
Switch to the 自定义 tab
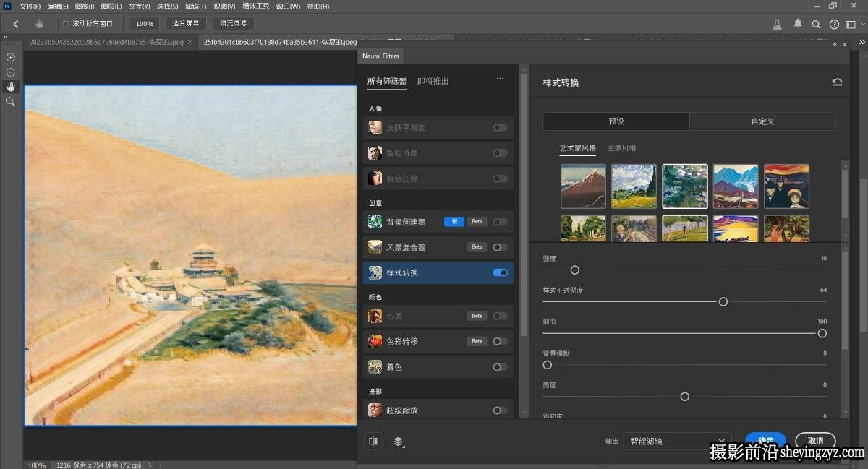762,121
